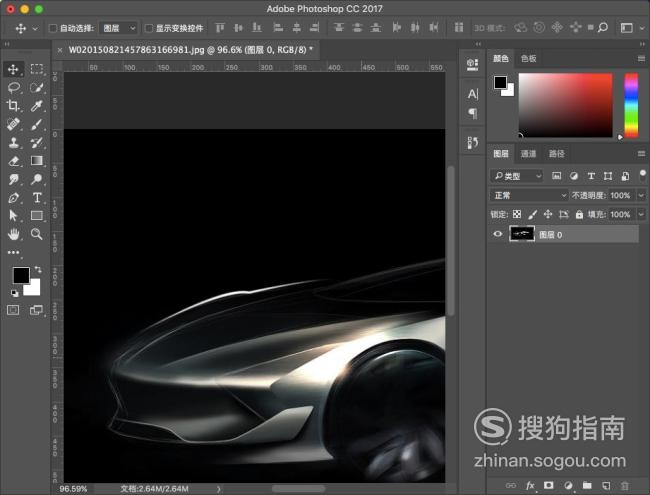Toggle lock all padlock
The height and width of the screenshot is (495, 650).
coord(579,214)
